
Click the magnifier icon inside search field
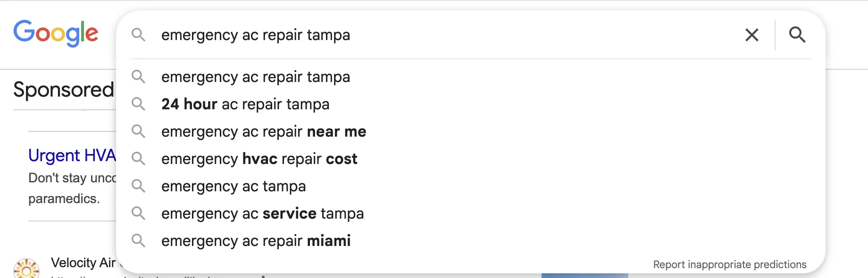138,35
